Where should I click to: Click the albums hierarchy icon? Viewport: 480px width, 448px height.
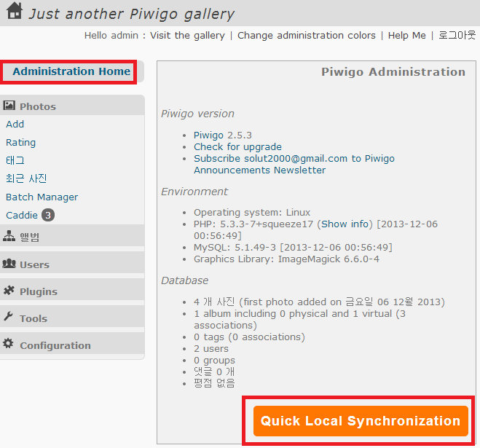pyautogui.click(x=9, y=236)
